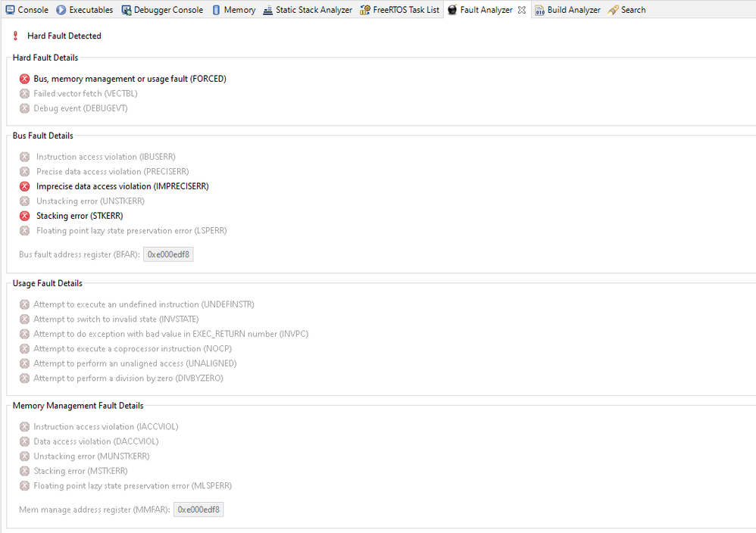Click the DIVBYZERO status icon
This screenshot has height=533, width=756.
(x=24, y=379)
